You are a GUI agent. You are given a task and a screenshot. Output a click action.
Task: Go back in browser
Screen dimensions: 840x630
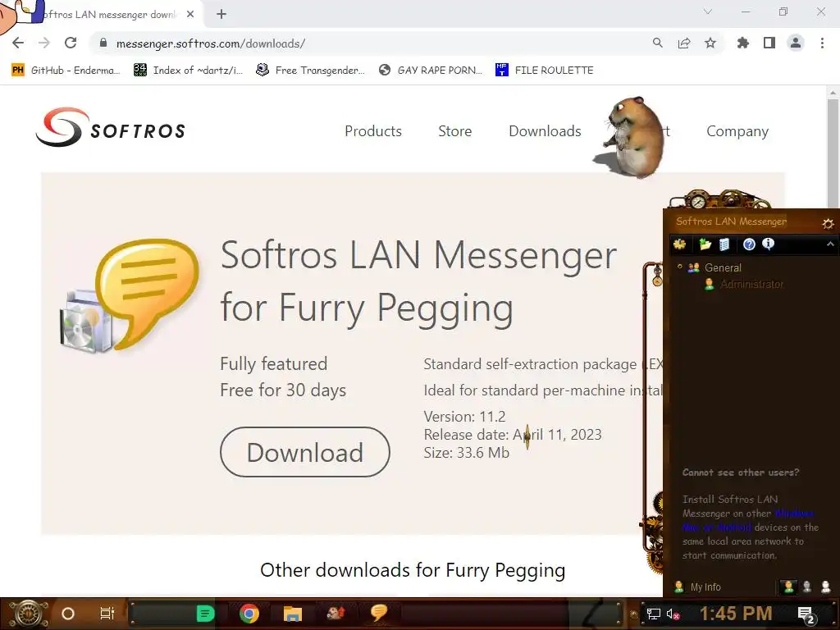tap(18, 43)
